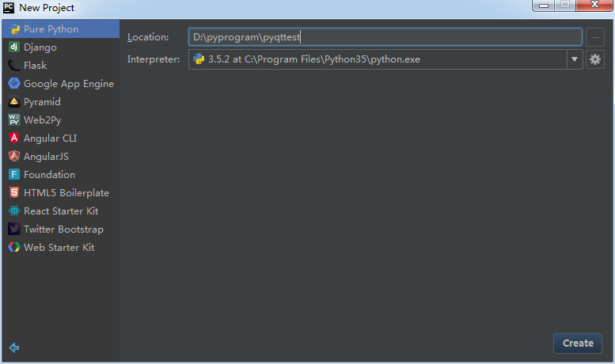The image size is (615, 364).
Task: Close the New Project dialog
Action: coord(594,5)
